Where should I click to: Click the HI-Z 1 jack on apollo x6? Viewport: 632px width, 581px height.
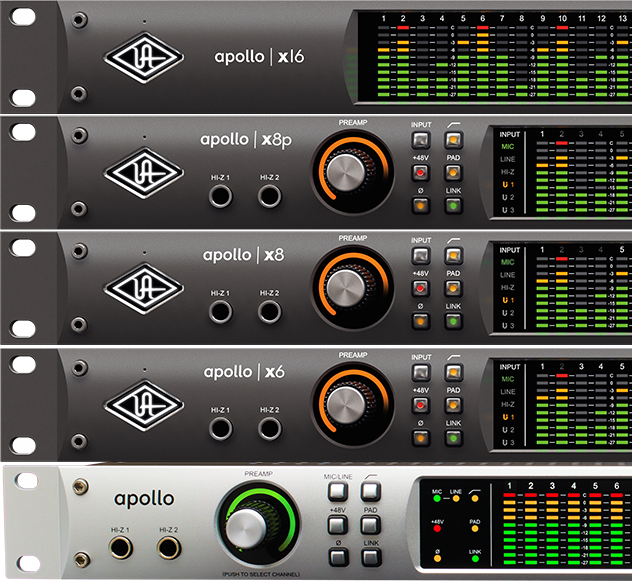(x=220, y=429)
